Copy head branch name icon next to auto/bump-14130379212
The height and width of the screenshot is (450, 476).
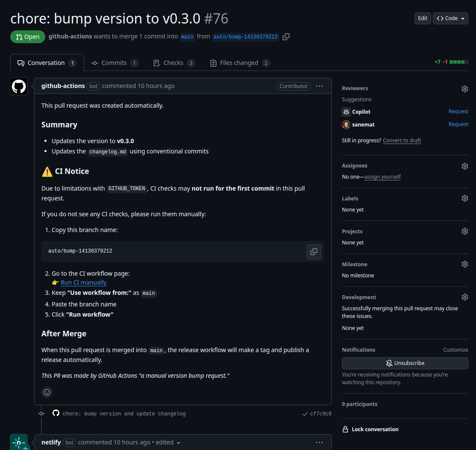[x=286, y=37]
